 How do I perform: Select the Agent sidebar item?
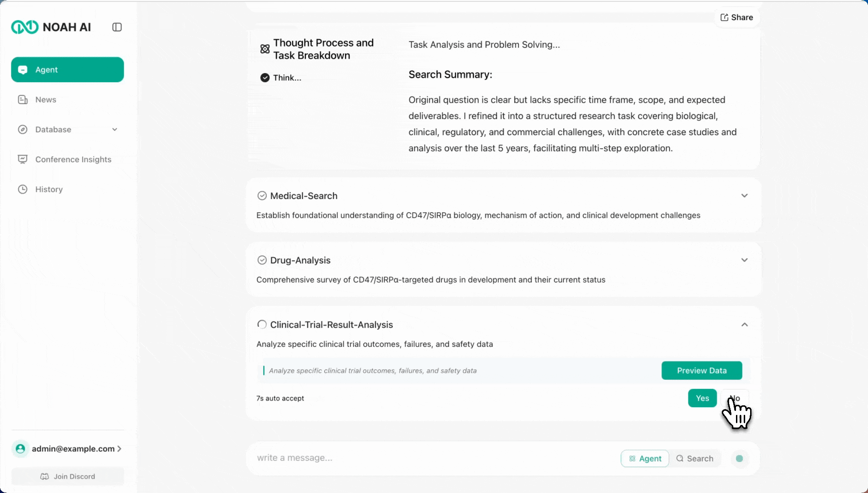tap(67, 70)
